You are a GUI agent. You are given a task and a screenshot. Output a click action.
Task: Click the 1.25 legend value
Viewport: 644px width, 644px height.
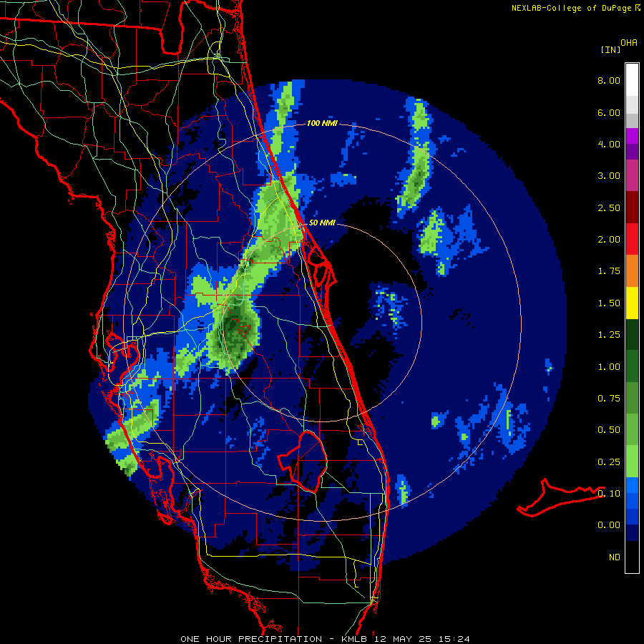point(609,335)
